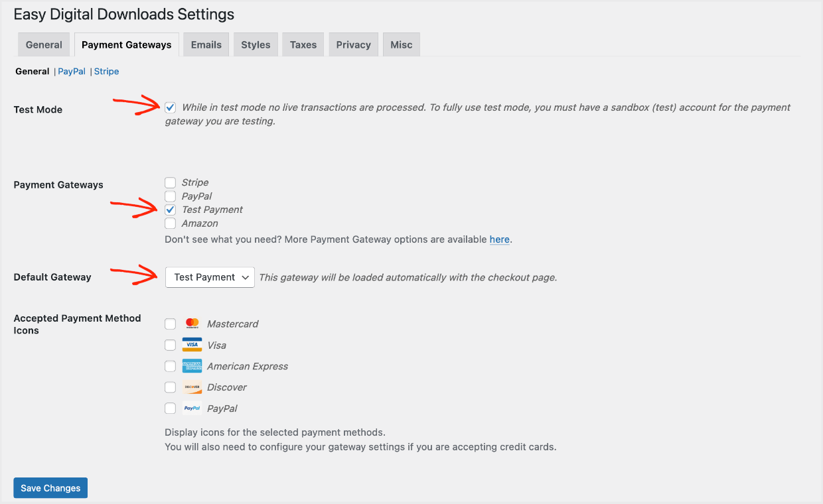Enable the Stripe payment gateway
Image resolution: width=823 pixels, height=504 pixels.
pos(170,182)
